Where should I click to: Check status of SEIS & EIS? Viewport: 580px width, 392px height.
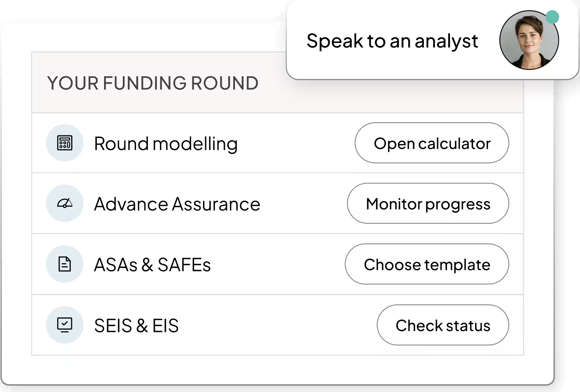point(443,325)
